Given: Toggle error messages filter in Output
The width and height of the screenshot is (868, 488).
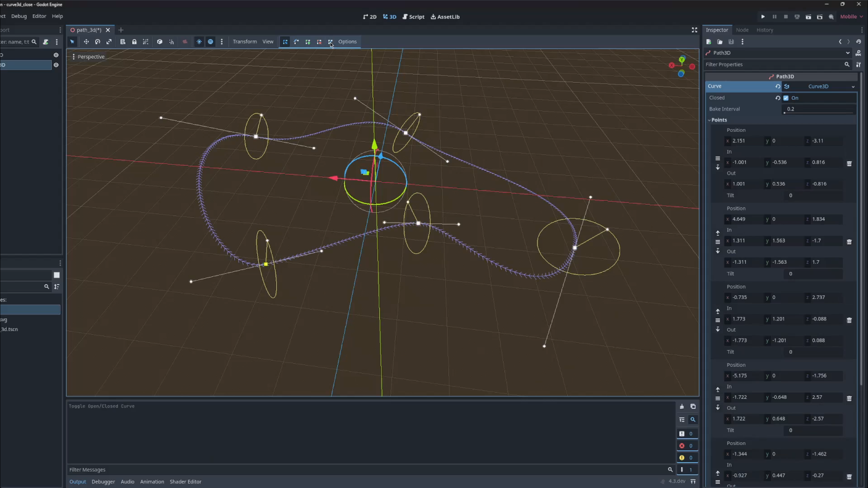Looking at the screenshot, I should [x=687, y=446].
